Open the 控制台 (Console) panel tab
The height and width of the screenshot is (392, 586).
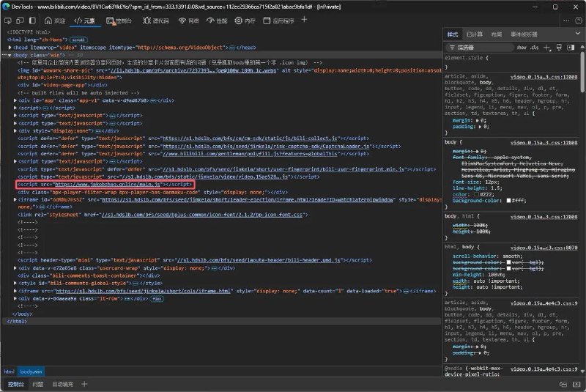(119, 21)
